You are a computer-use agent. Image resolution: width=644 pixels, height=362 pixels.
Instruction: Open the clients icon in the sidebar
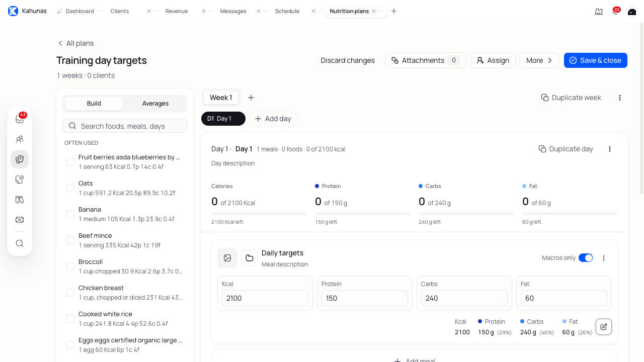coord(20,139)
